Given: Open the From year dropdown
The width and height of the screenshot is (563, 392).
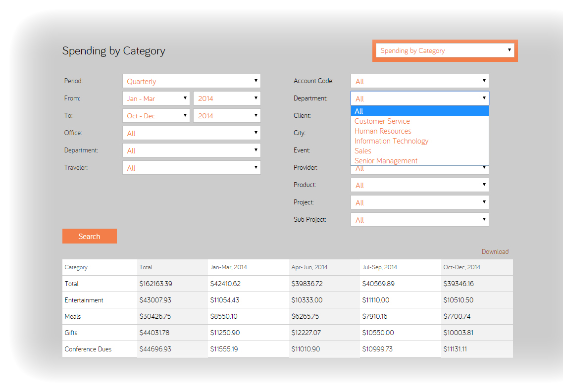Looking at the screenshot, I should (x=227, y=98).
